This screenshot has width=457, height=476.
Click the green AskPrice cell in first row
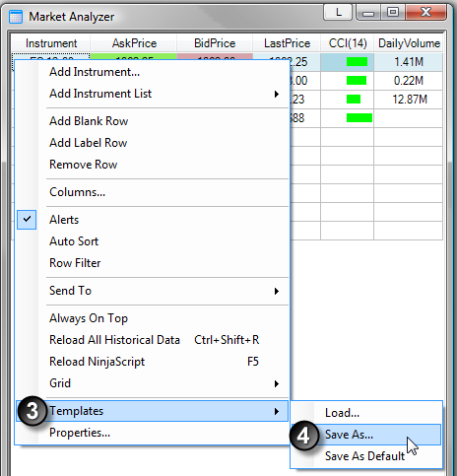coord(134,56)
